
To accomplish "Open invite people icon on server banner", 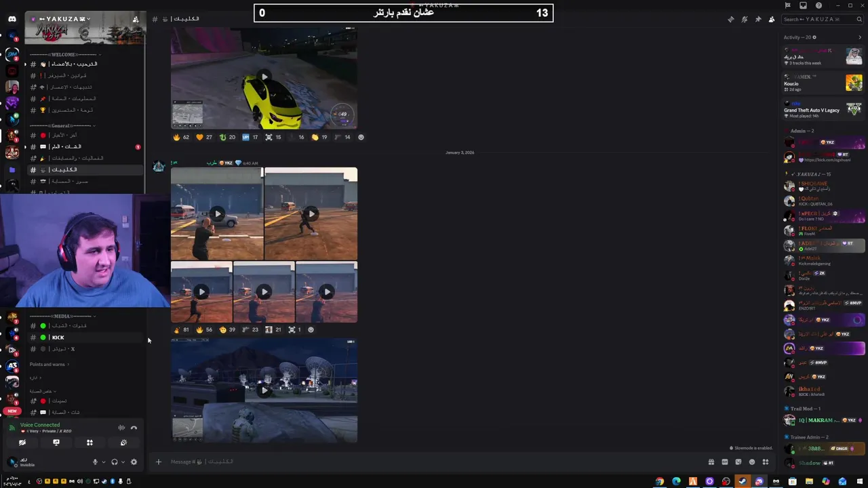I will point(136,19).
